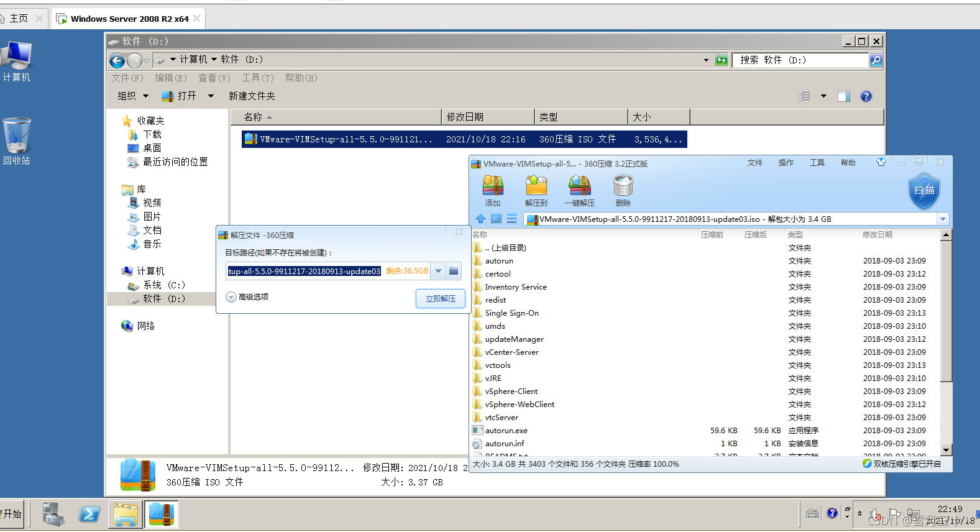This screenshot has width=980, height=532.
Task: Click the 开始 Start button
Action: pos(12,514)
